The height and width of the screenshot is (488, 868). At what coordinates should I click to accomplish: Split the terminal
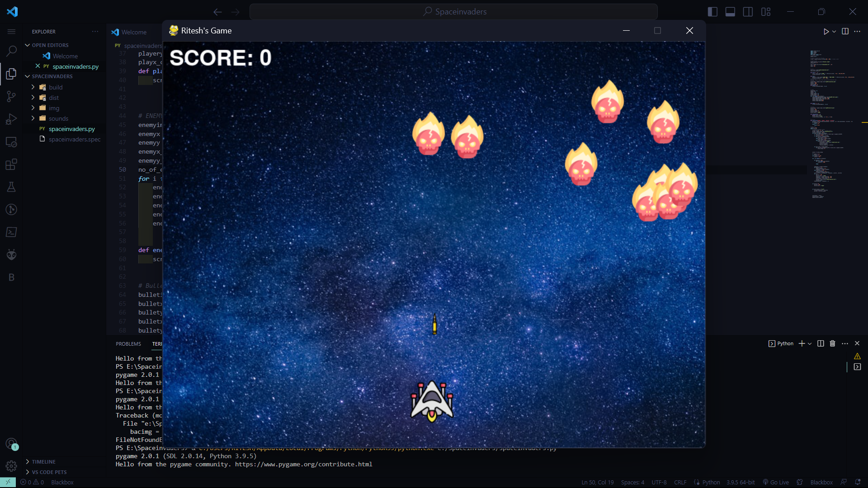(x=820, y=343)
